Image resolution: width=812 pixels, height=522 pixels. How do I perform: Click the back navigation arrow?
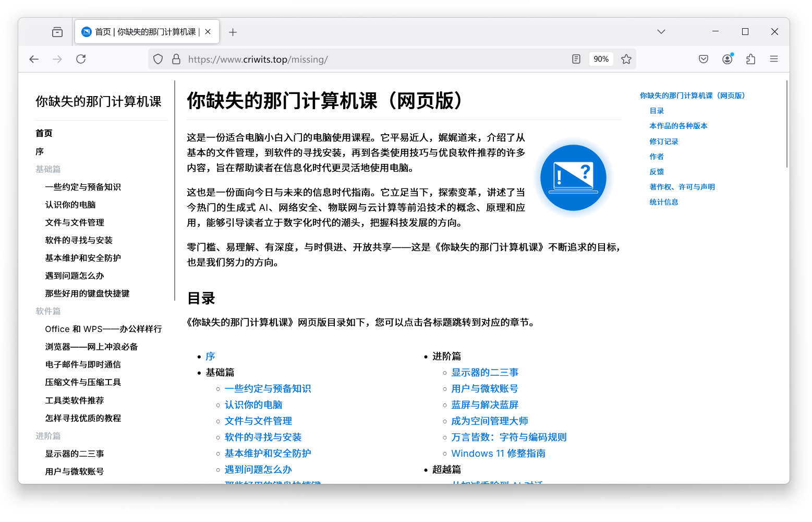click(x=34, y=59)
